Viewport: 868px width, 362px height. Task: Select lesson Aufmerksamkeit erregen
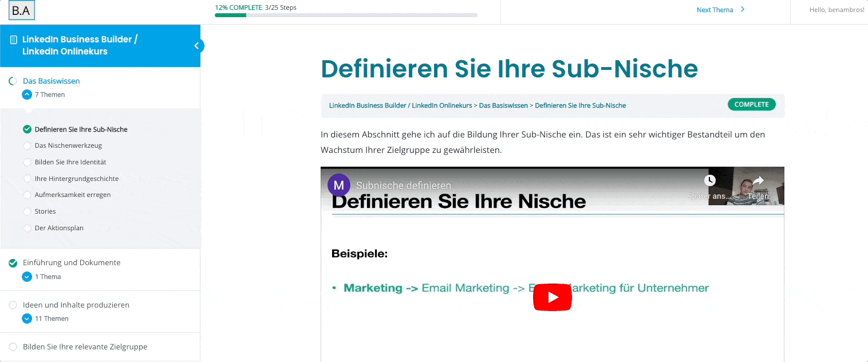(73, 195)
